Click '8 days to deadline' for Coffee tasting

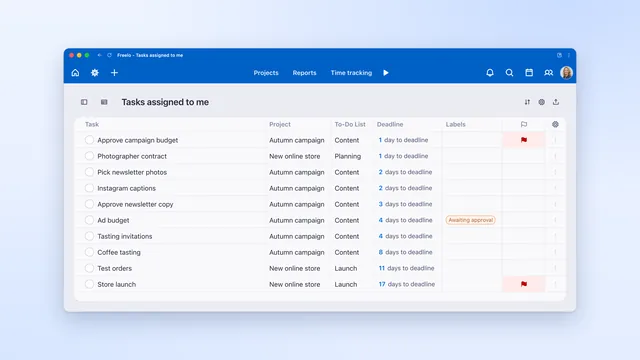click(405, 252)
